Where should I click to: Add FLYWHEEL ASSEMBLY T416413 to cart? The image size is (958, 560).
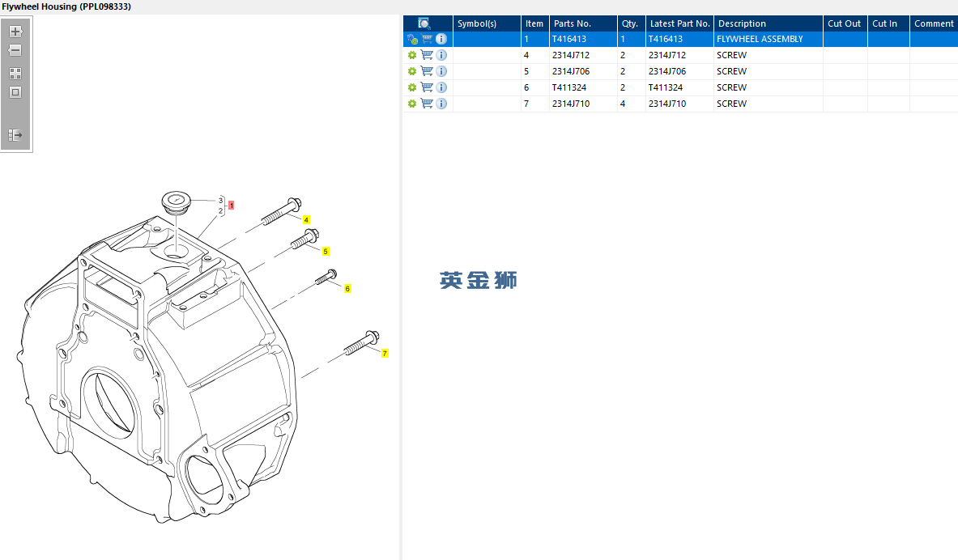[427, 39]
